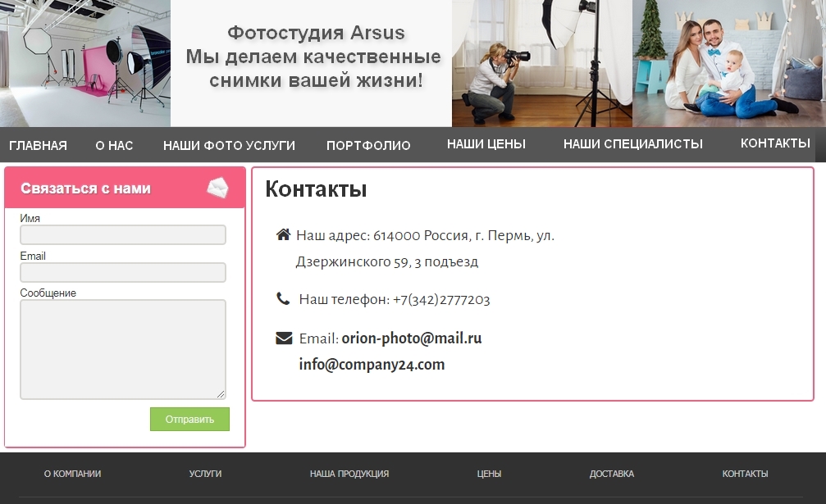Image resolution: width=826 pixels, height=504 pixels.
Task: Focus the Имя input field
Action: click(123, 235)
